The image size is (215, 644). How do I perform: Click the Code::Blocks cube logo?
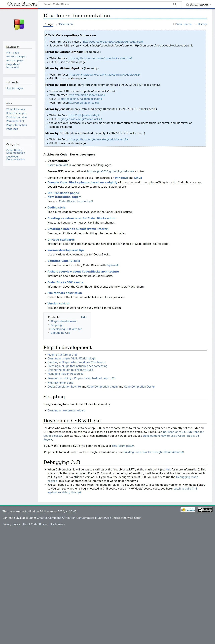pyautogui.click(x=19, y=25)
